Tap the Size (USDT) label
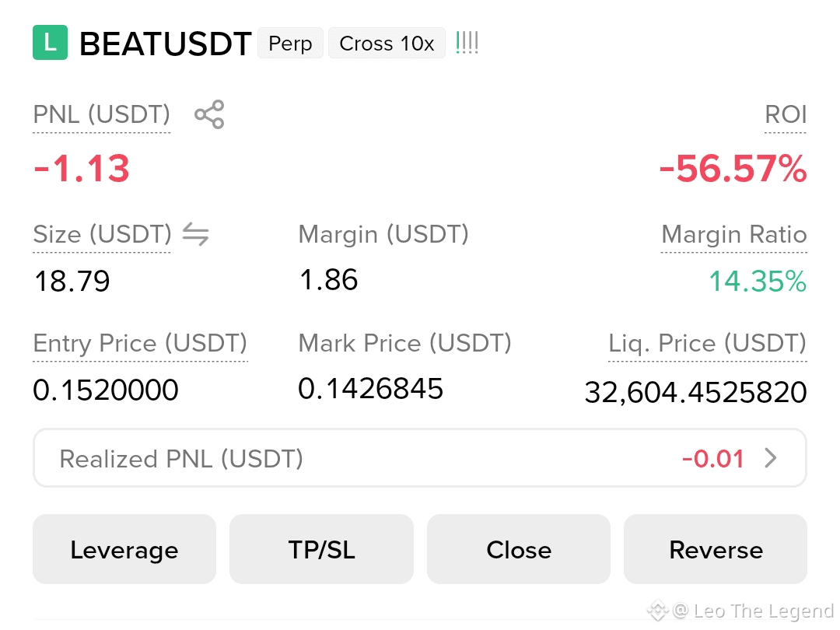The width and height of the screenshot is (840, 630). click(x=103, y=234)
